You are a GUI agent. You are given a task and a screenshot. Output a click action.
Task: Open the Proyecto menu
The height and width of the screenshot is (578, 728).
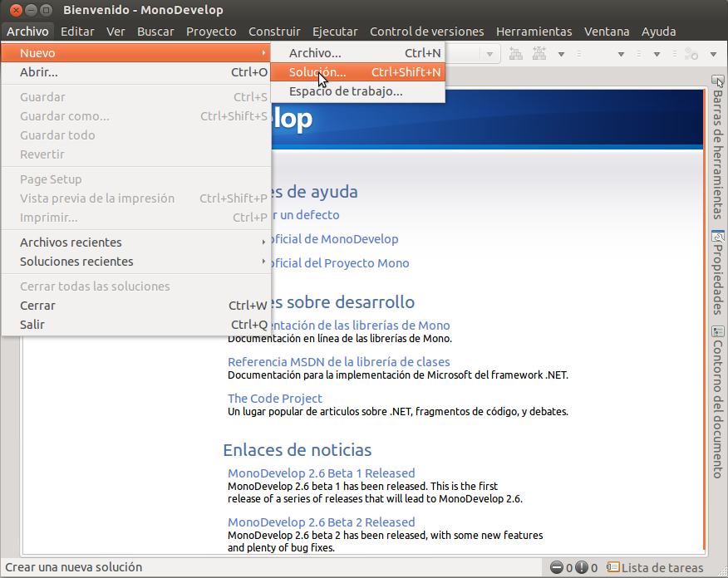point(211,32)
